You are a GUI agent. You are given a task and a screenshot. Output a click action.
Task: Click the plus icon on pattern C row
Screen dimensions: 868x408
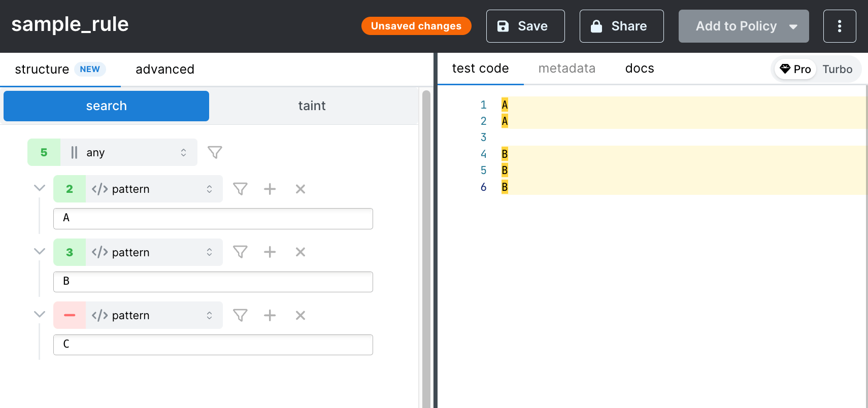tap(270, 315)
